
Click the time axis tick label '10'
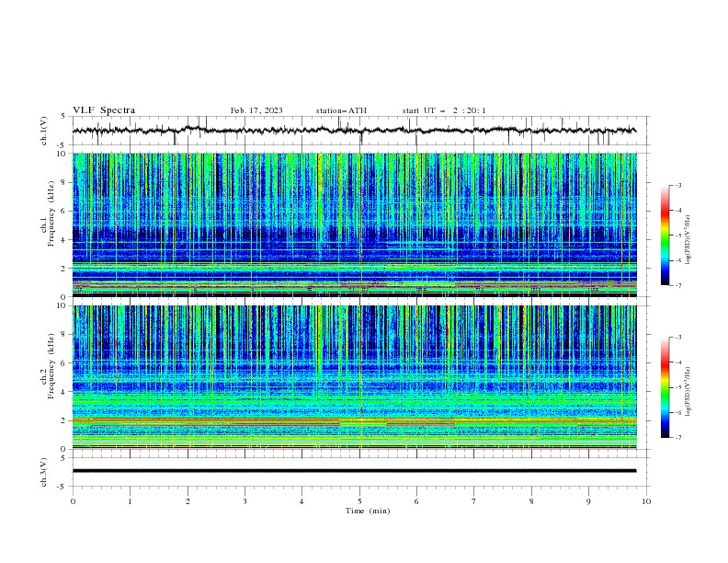click(646, 501)
